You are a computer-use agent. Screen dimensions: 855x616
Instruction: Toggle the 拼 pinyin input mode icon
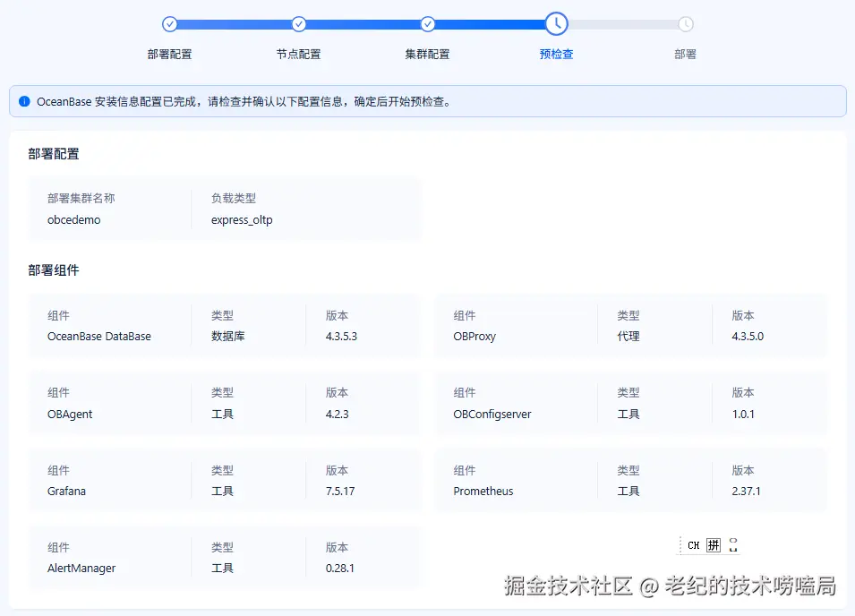pos(714,545)
